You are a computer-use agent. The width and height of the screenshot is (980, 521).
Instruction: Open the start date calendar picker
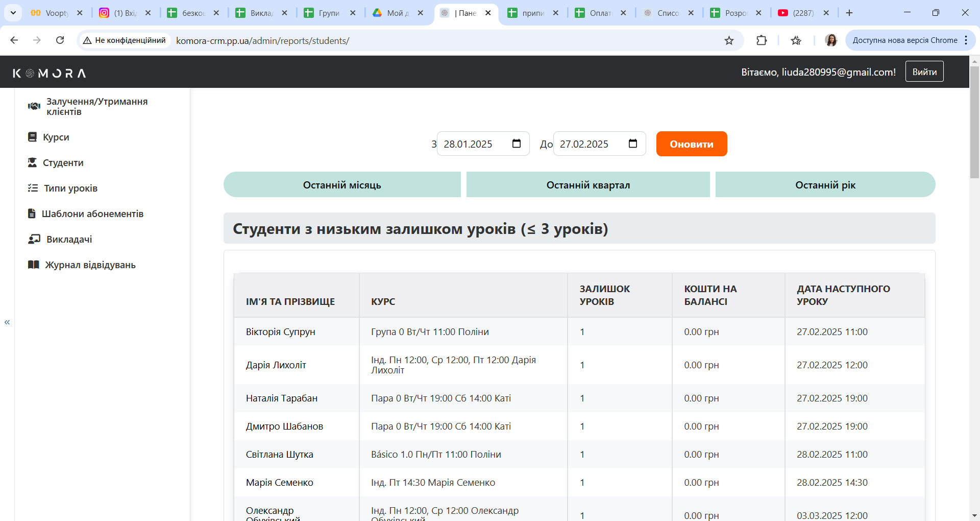pos(517,144)
